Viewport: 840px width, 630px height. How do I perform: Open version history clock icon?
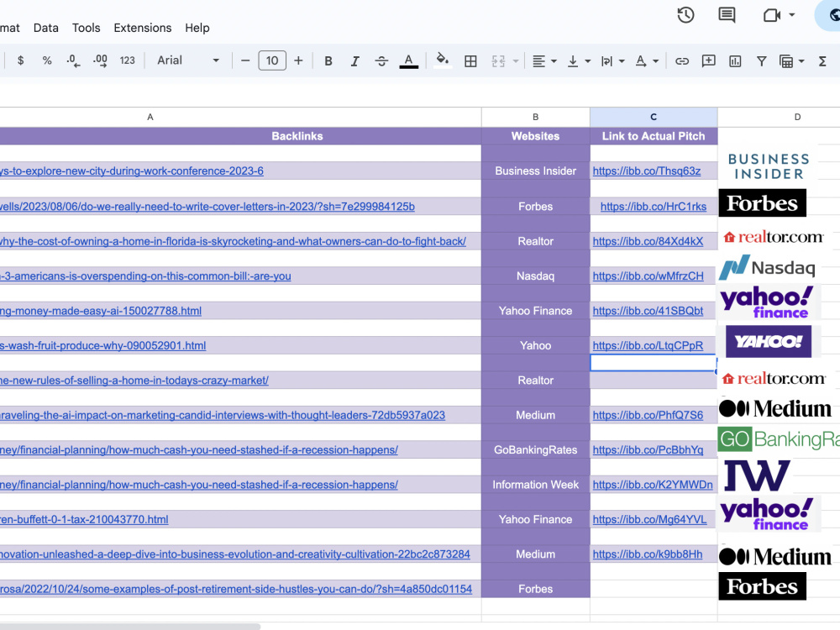(685, 15)
